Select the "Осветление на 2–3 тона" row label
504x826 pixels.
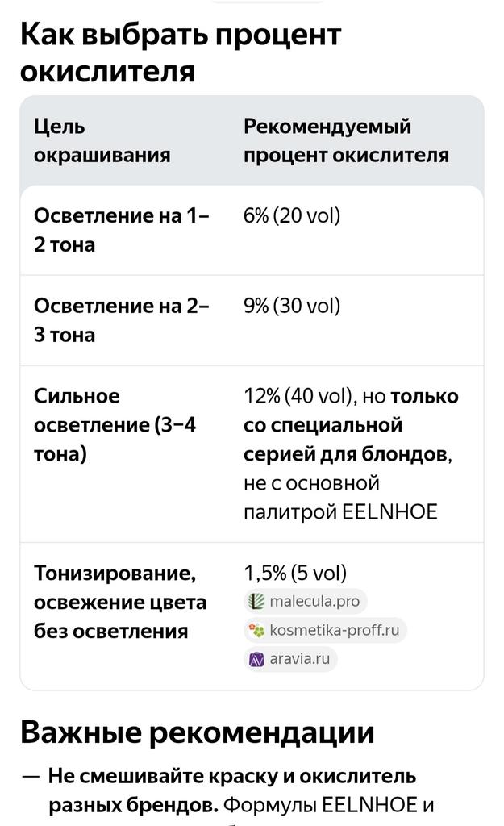point(122,320)
